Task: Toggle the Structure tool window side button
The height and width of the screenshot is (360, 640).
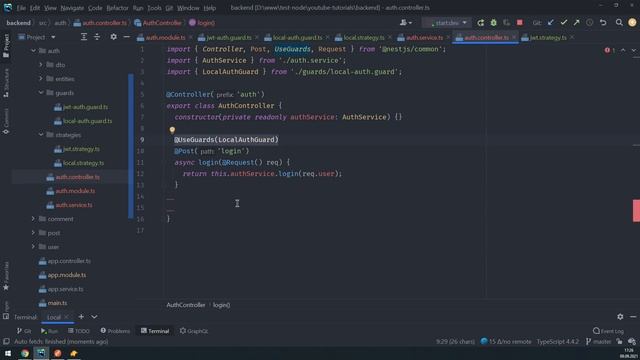Action: (6, 83)
